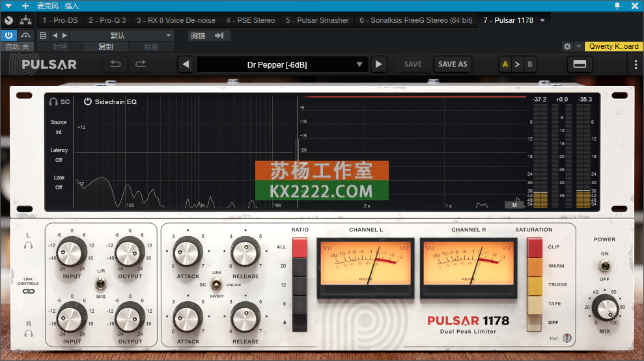
Task: Click the 测链 sidechain button
Action: pos(198,35)
